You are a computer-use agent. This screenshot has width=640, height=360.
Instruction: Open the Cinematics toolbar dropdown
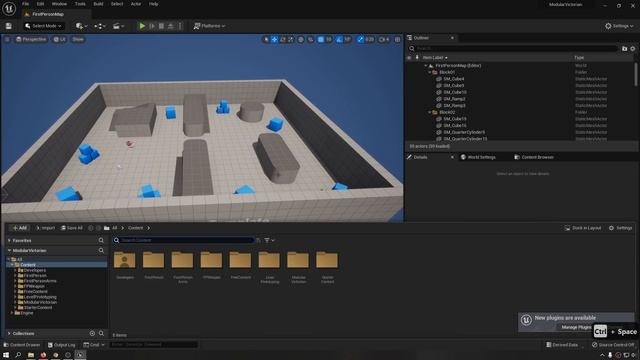pyautogui.click(x=118, y=26)
